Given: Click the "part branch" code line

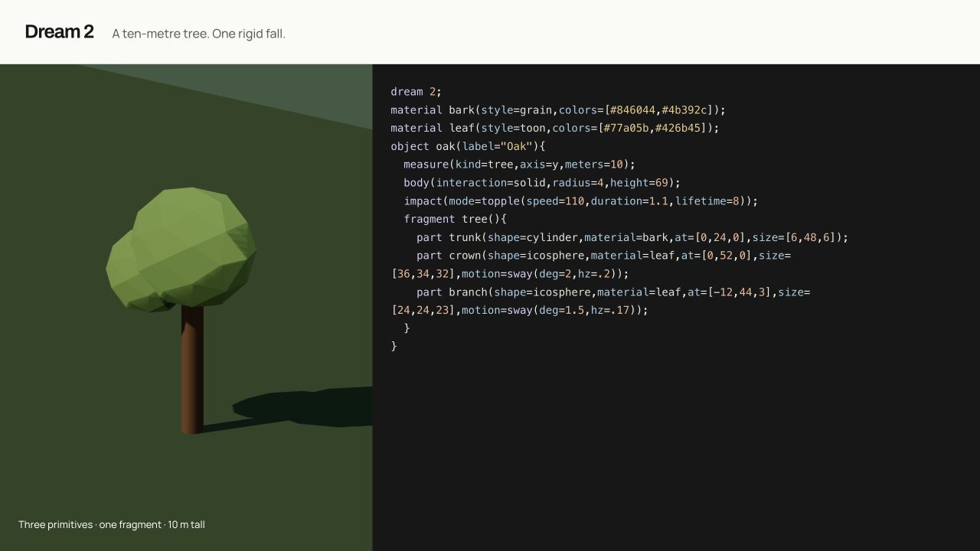Looking at the screenshot, I should coord(601,302).
